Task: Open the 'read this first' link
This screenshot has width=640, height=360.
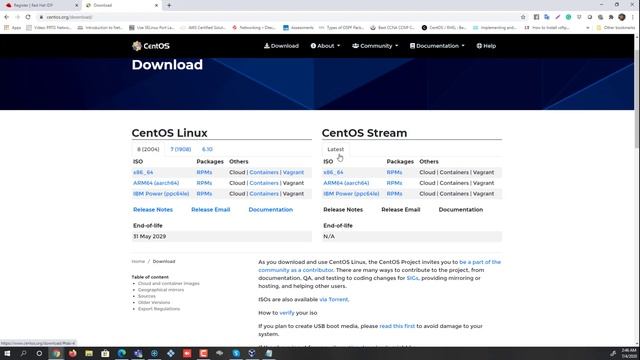Action: 397,326
